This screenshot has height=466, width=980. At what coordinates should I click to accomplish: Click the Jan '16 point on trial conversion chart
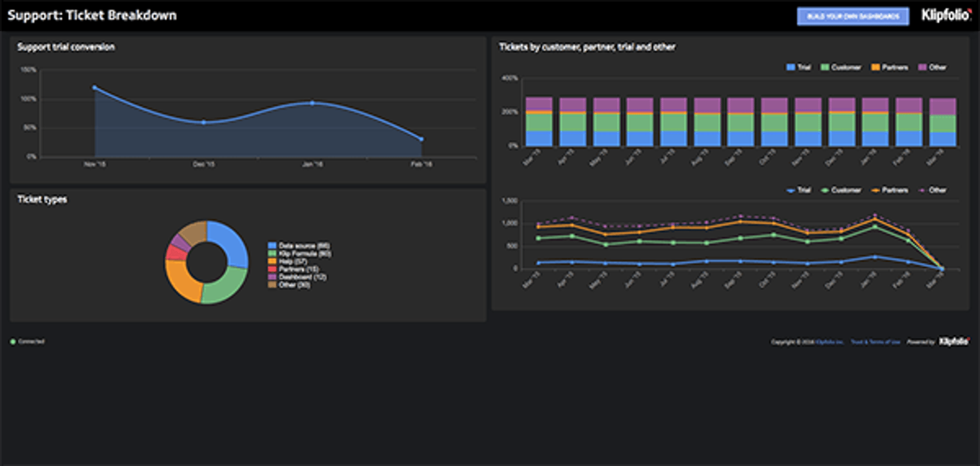click(x=312, y=103)
